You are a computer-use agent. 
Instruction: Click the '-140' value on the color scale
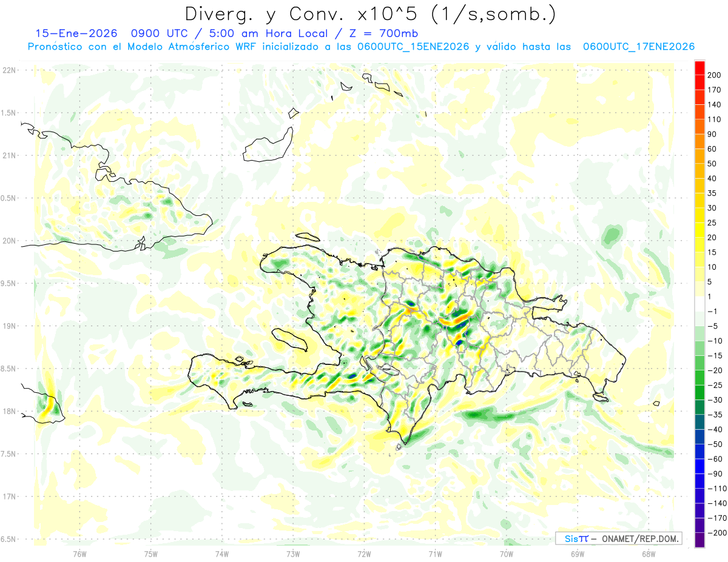pyautogui.click(x=716, y=503)
